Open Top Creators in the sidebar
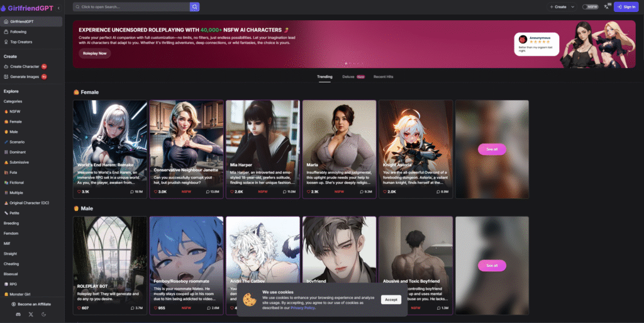The height and width of the screenshot is (323, 644). 31,42
